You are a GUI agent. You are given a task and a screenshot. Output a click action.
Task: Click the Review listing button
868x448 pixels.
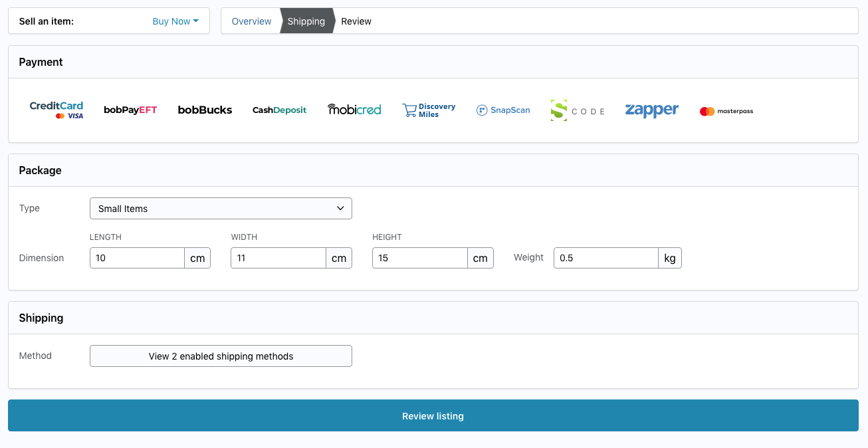[433, 415]
